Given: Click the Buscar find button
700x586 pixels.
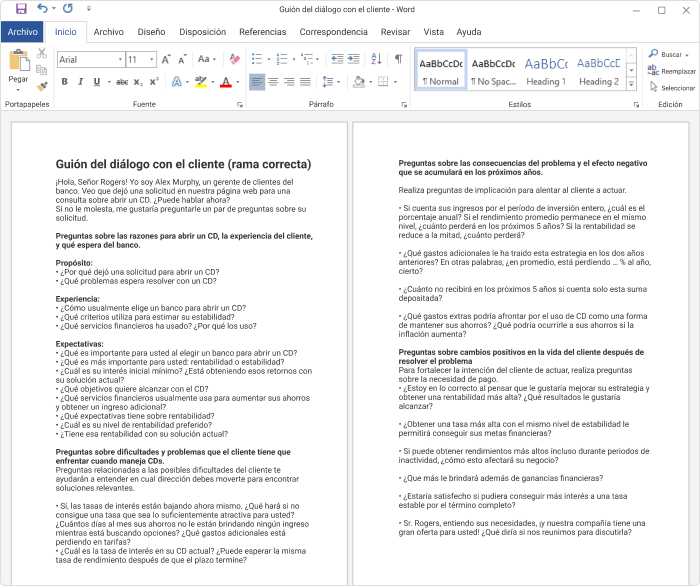Looking at the screenshot, I should [668, 54].
